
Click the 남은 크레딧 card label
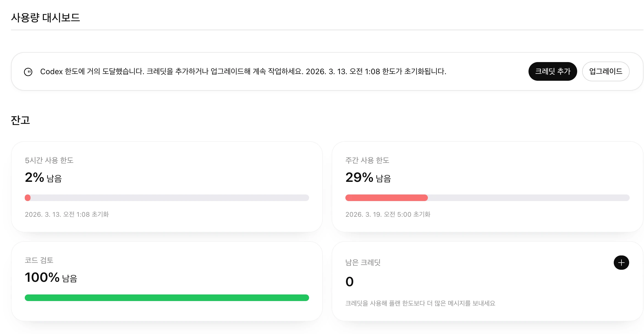pyautogui.click(x=363, y=263)
